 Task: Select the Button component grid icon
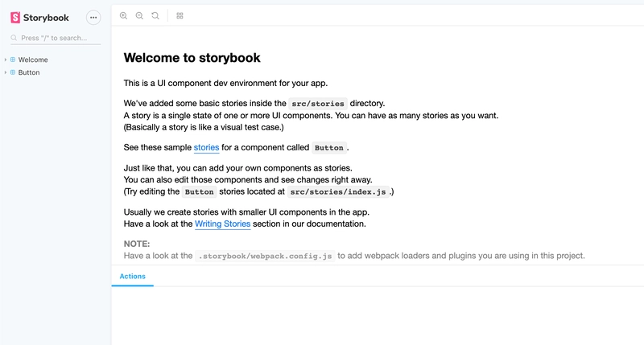13,72
